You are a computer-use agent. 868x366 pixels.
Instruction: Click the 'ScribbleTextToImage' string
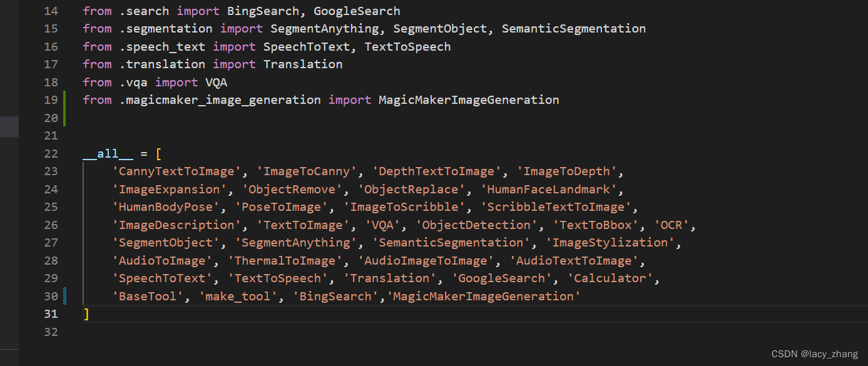click(x=556, y=207)
